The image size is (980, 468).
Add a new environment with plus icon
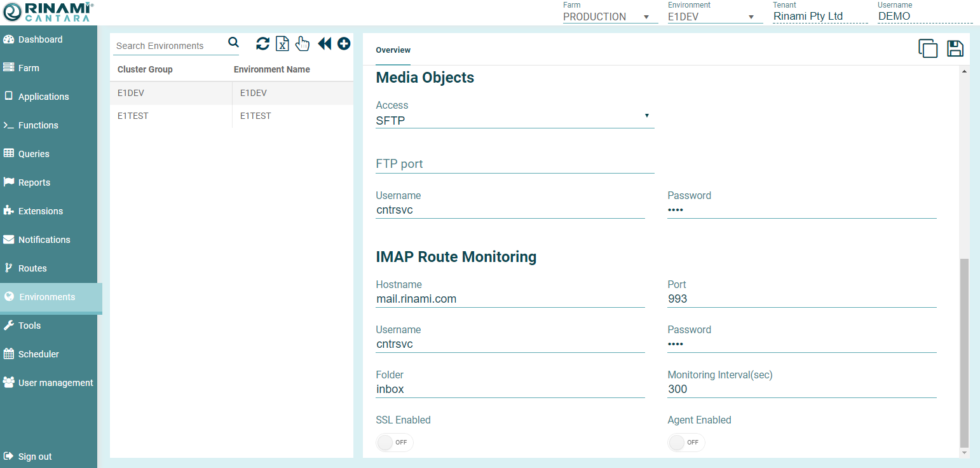click(344, 43)
